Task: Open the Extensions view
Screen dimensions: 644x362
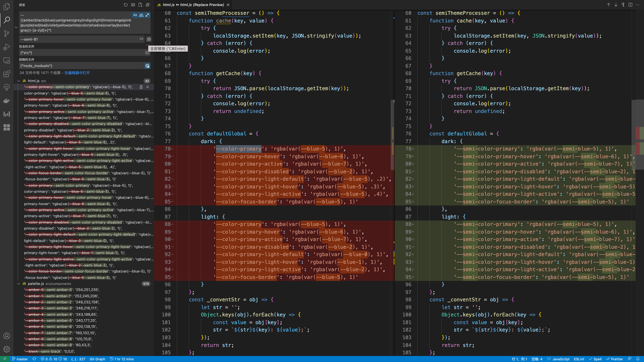Action: click(7, 74)
